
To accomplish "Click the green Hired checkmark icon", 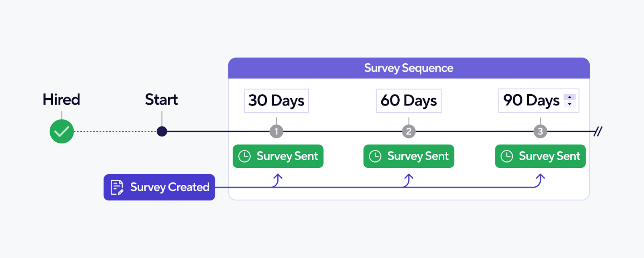I will pos(62,132).
